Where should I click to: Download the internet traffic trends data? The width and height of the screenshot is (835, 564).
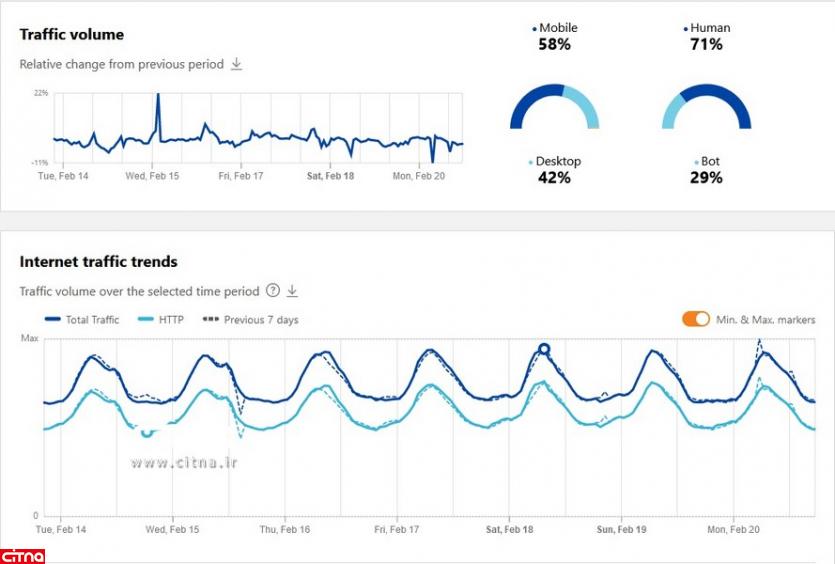(293, 291)
